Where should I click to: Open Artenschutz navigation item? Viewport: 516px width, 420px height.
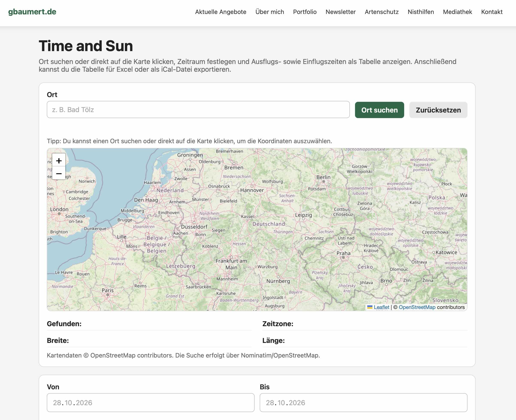coord(382,12)
